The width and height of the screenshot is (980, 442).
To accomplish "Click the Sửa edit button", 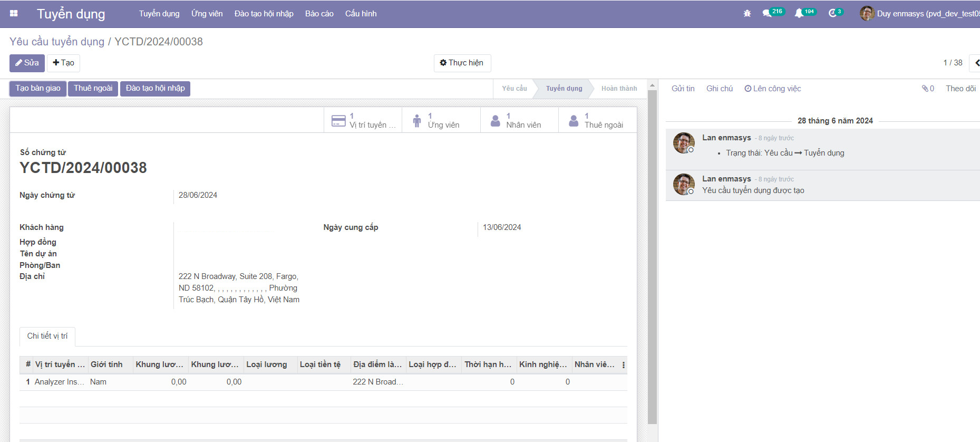I will [27, 63].
